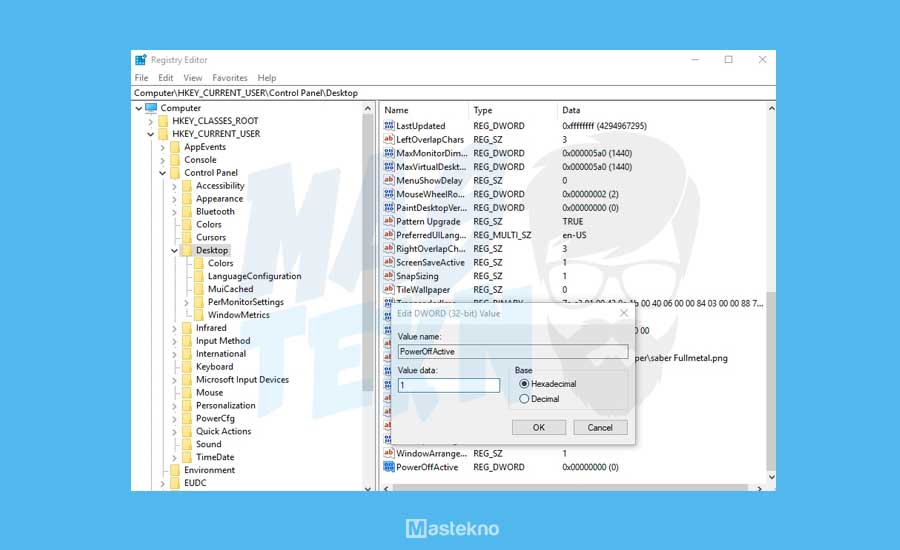The image size is (900, 550).
Task: Click the Computer monitor icon in tree
Action: tap(151, 107)
